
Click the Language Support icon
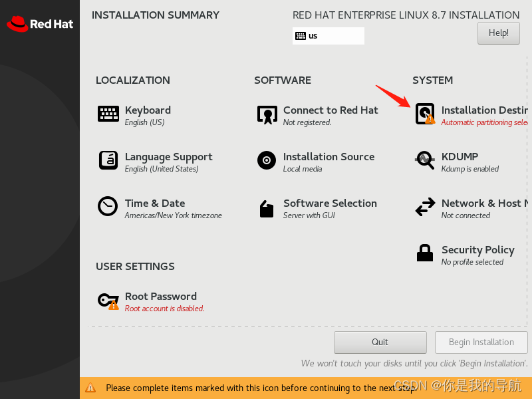pos(108,160)
